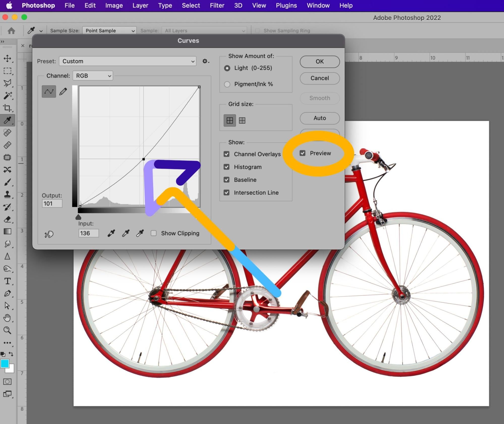Viewport: 504px width, 424px height.
Task: Select the Move tool in toolbar
Action: point(8,58)
